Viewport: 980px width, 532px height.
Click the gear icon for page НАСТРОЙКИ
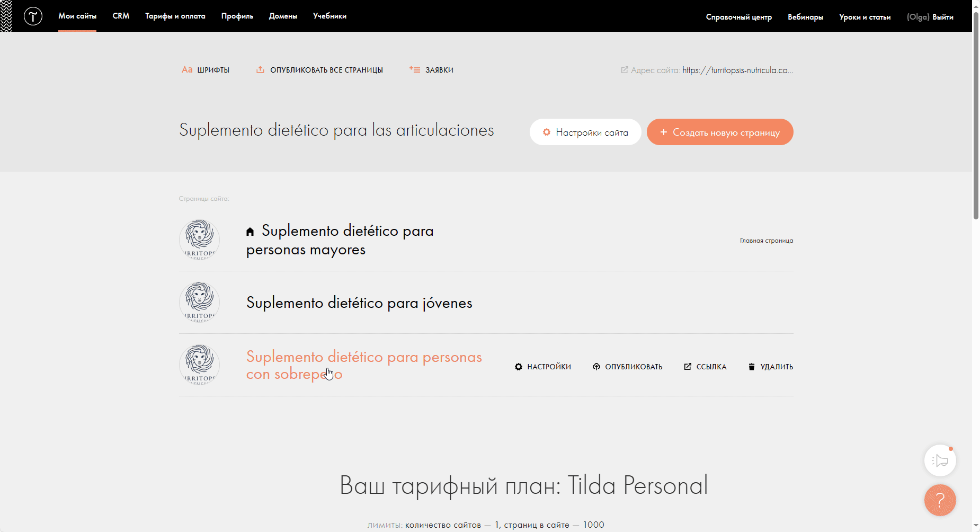(519, 367)
